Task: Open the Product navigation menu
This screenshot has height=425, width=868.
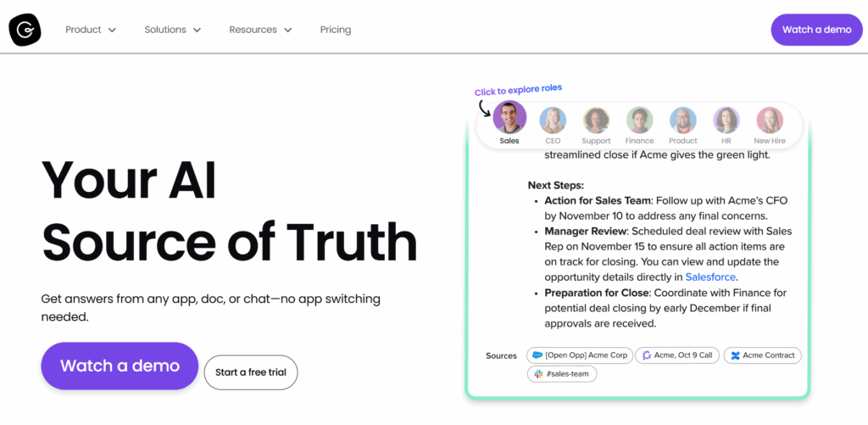Action: pyautogui.click(x=91, y=30)
